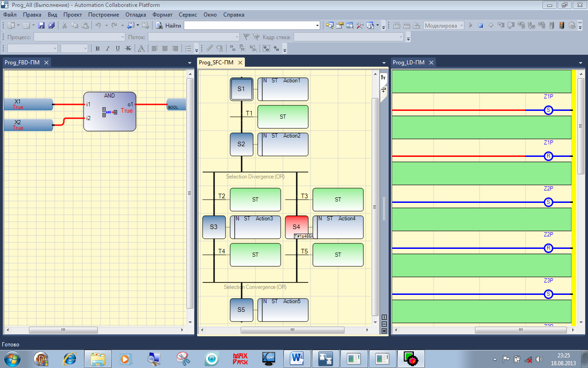Click the volume icon in system tray
The height and width of the screenshot is (368, 588).
click(539, 359)
